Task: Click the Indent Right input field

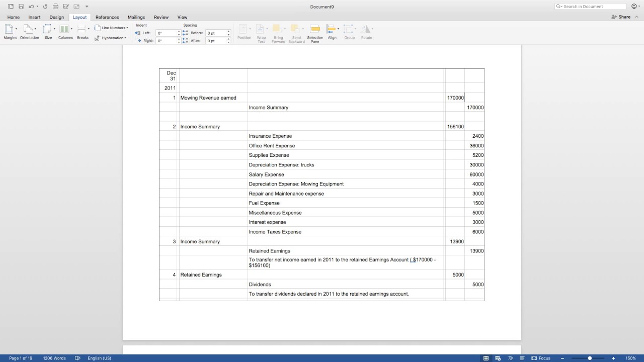Action: point(166,41)
